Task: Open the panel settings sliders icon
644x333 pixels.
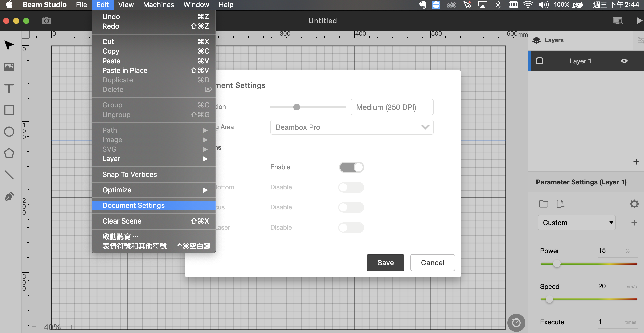Action: click(x=640, y=40)
